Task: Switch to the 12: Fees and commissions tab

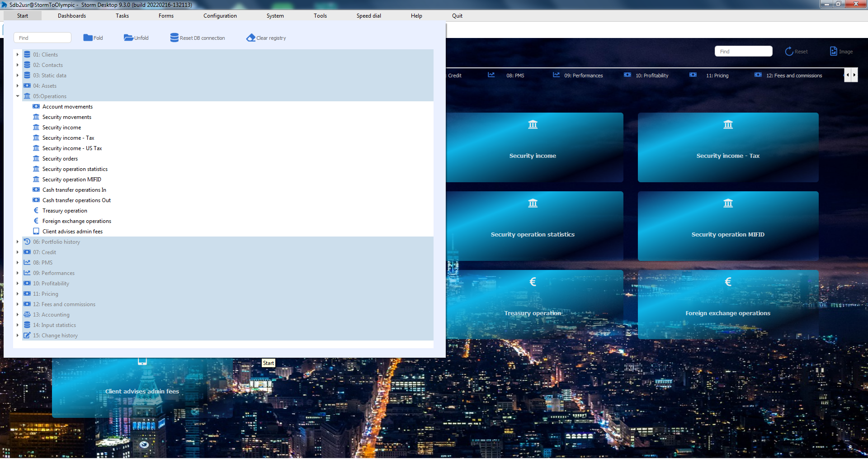Action: [794, 76]
